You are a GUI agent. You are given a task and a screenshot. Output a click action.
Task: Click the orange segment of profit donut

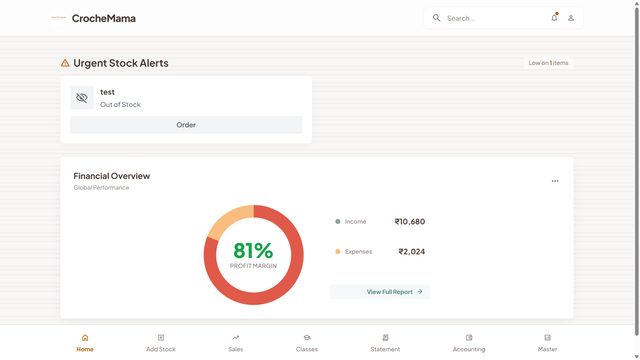pyautogui.click(x=229, y=219)
